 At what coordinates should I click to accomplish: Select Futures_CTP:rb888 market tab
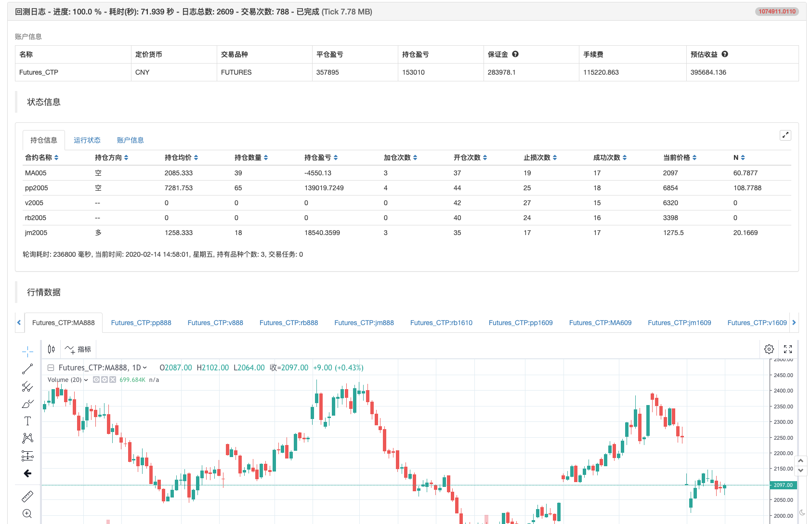click(x=289, y=323)
